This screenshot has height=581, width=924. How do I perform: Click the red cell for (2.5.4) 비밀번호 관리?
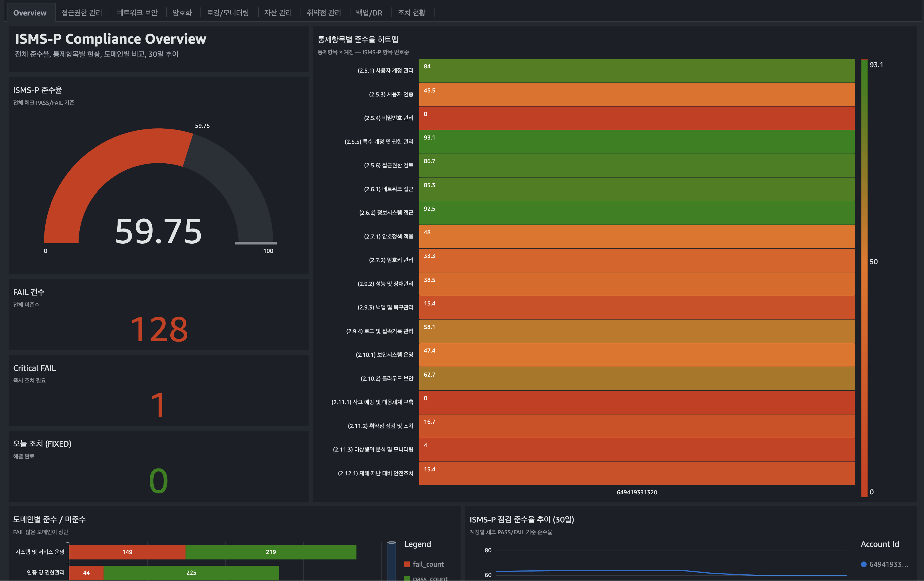[x=637, y=118]
